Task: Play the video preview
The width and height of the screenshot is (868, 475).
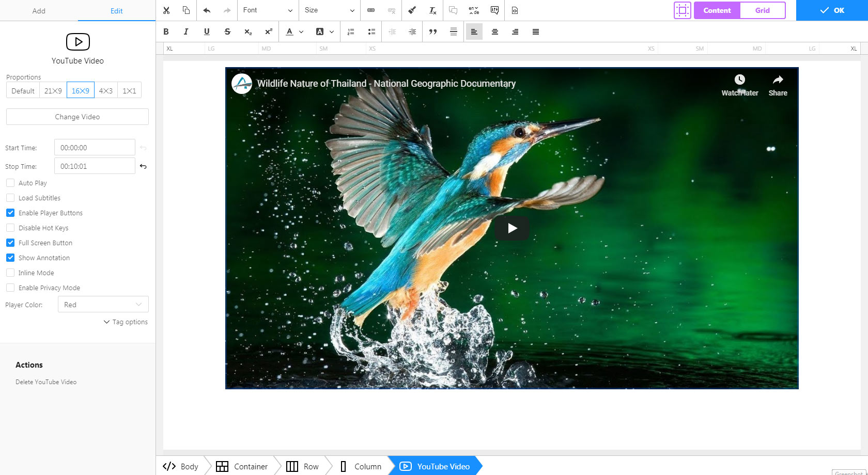Action: coord(512,228)
